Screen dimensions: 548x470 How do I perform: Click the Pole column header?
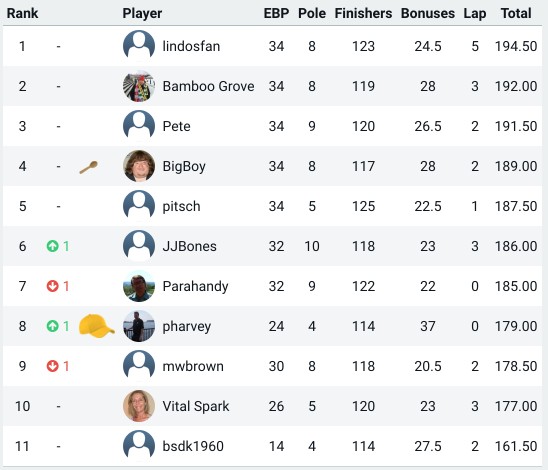pyautogui.click(x=312, y=13)
